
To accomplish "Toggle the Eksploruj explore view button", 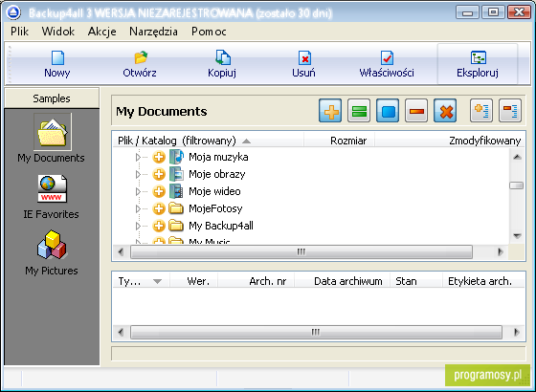I will [x=478, y=64].
